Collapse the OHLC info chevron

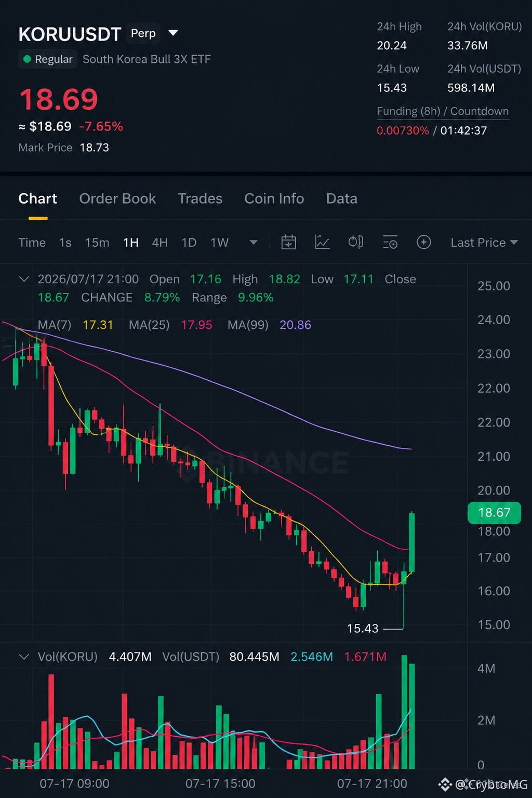tap(24, 279)
